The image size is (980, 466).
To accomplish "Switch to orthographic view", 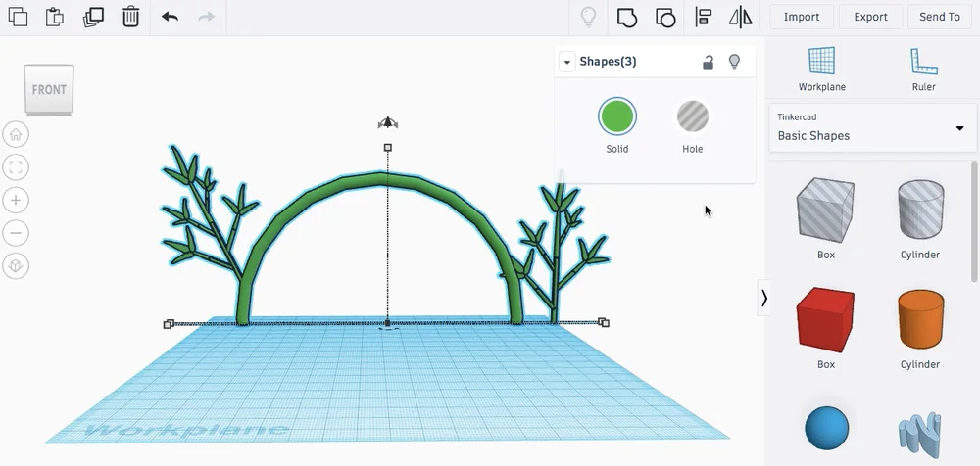I will (16, 266).
